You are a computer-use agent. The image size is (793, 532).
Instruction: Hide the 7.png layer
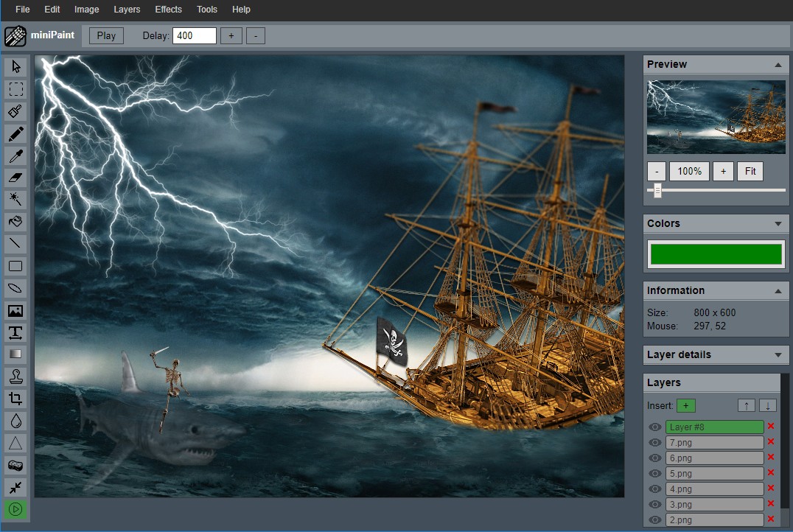pyautogui.click(x=654, y=442)
